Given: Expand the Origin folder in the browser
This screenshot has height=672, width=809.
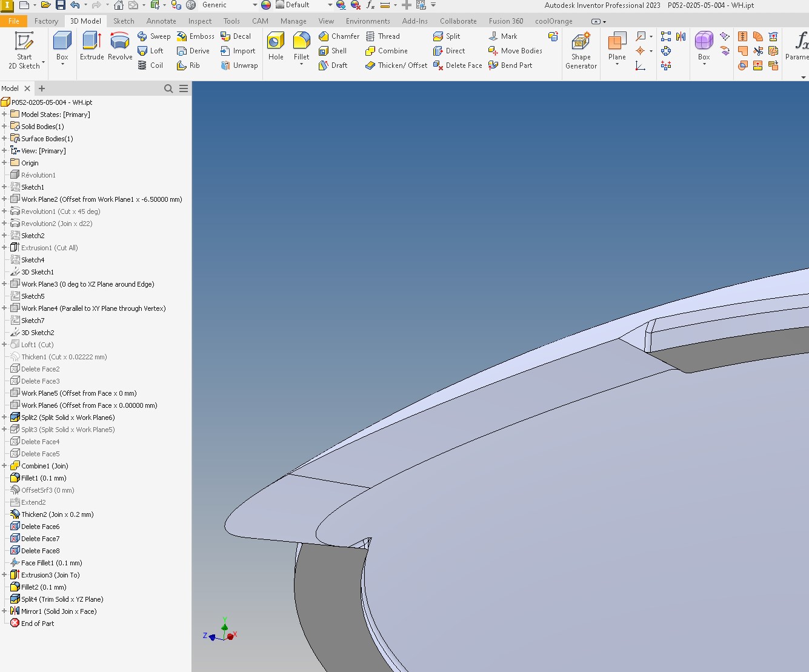Looking at the screenshot, I should pyautogui.click(x=5, y=162).
